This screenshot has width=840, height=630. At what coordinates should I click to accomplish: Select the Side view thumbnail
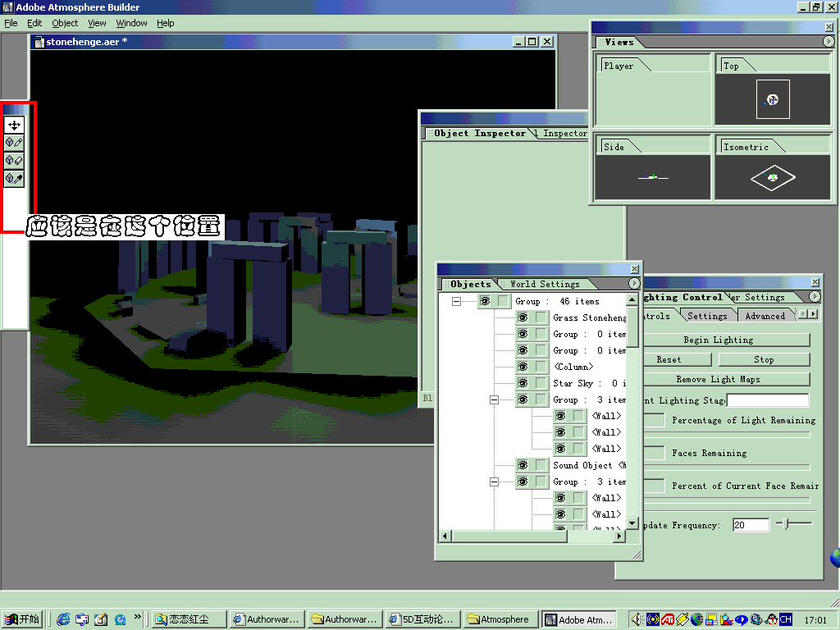[x=653, y=177]
